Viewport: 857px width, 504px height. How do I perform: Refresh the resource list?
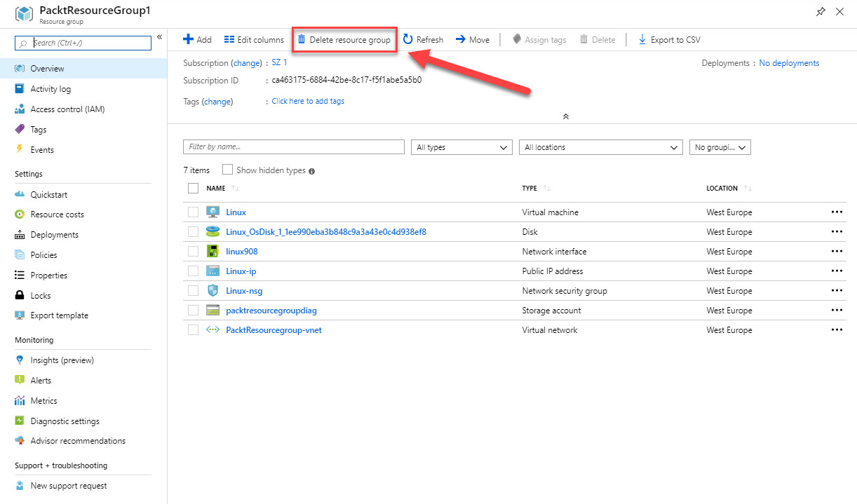pyautogui.click(x=423, y=40)
